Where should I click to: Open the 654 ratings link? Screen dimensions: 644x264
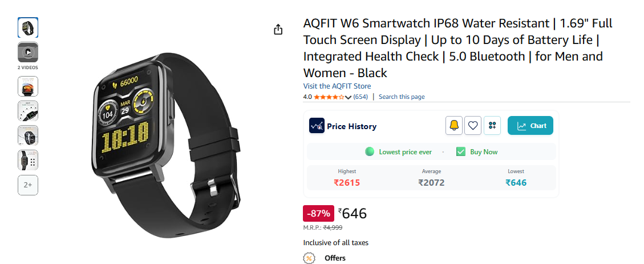[361, 97]
